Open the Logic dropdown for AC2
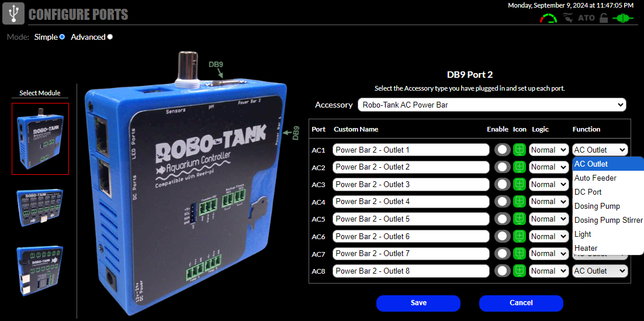 click(548, 167)
